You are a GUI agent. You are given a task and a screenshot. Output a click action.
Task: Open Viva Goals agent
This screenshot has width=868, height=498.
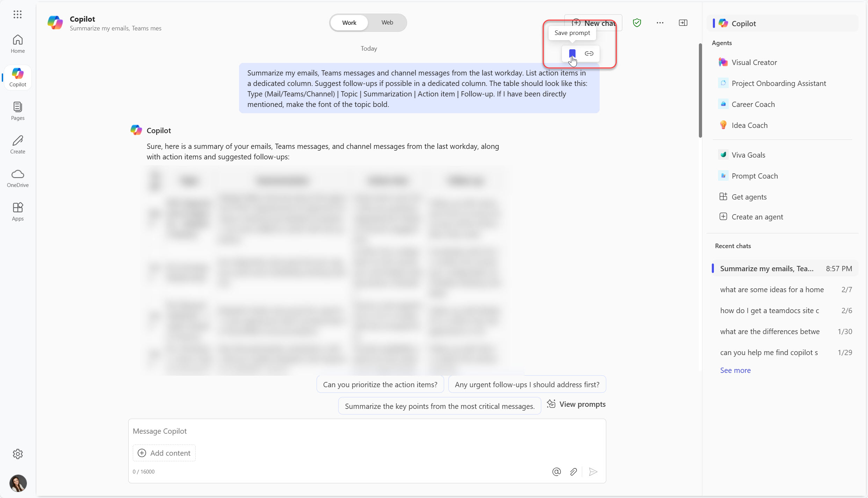tap(748, 154)
